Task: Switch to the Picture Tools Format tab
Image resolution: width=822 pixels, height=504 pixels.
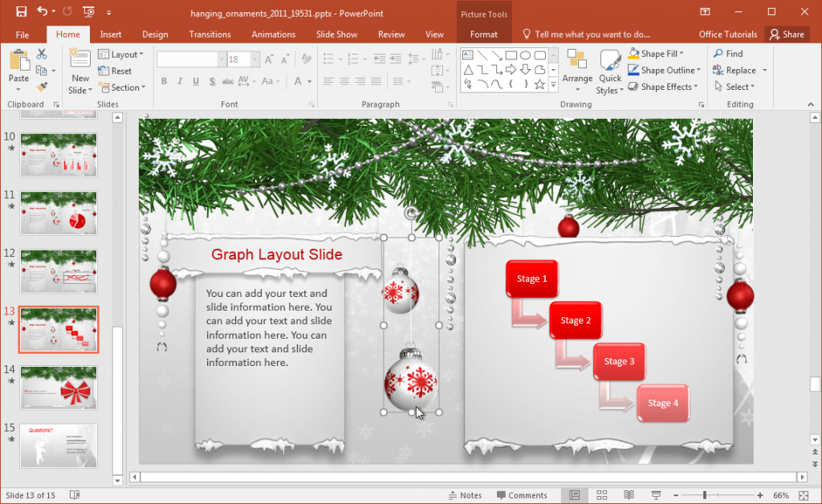Action: (x=483, y=35)
